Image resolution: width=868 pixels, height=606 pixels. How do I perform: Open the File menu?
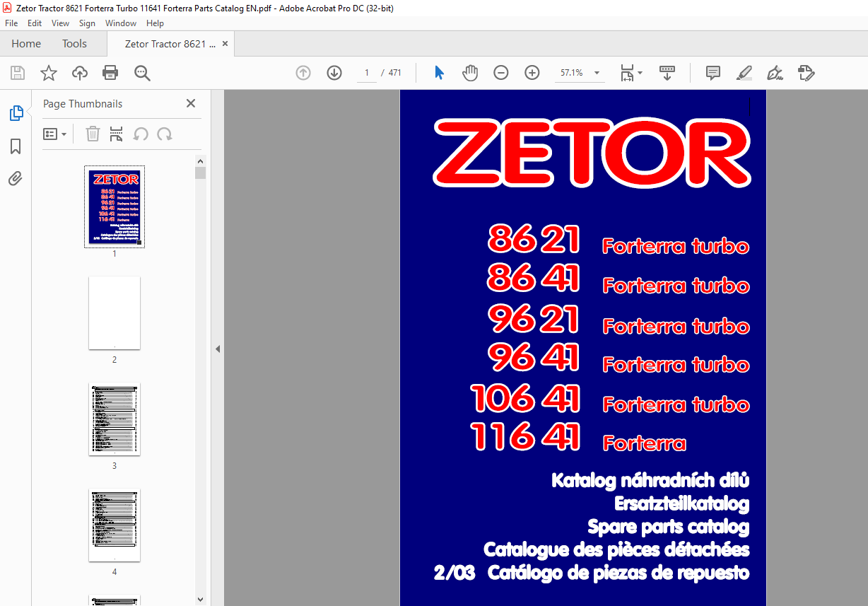coord(11,23)
